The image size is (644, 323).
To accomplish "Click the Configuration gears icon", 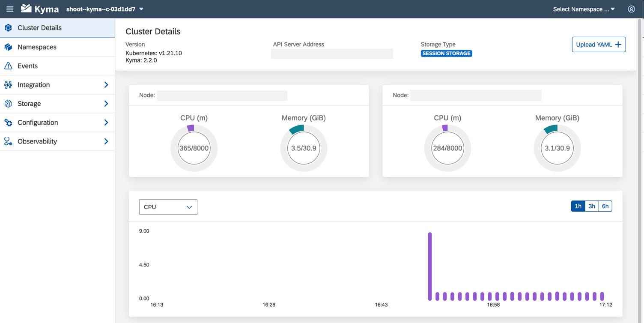I will coord(8,123).
